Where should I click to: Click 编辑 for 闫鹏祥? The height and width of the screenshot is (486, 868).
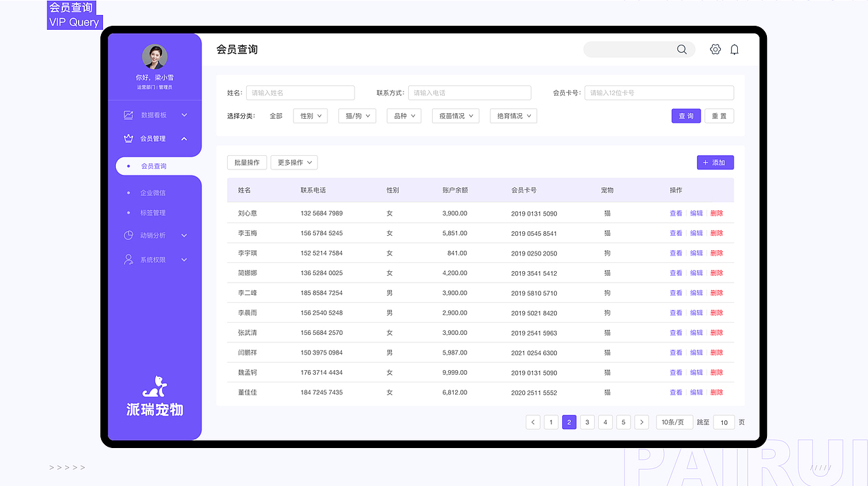pos(696,352)
